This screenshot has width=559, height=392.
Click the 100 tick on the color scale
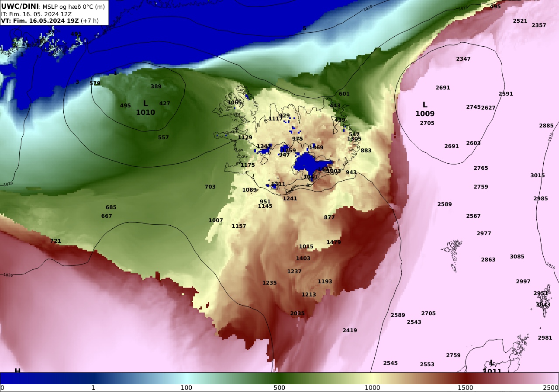point(186,388)
